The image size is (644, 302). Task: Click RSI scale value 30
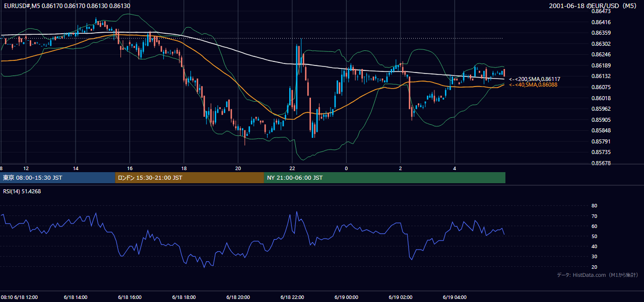594,257
